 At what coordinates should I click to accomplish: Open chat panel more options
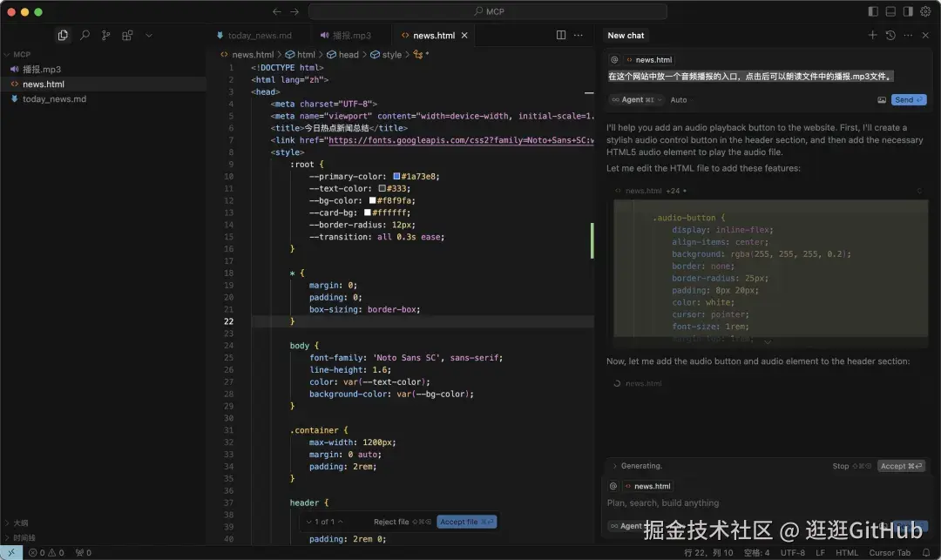click(x=908, y=36)
